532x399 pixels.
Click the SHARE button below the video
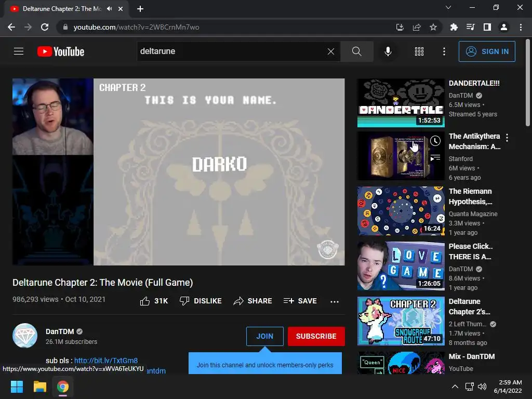tap(253, 301)
